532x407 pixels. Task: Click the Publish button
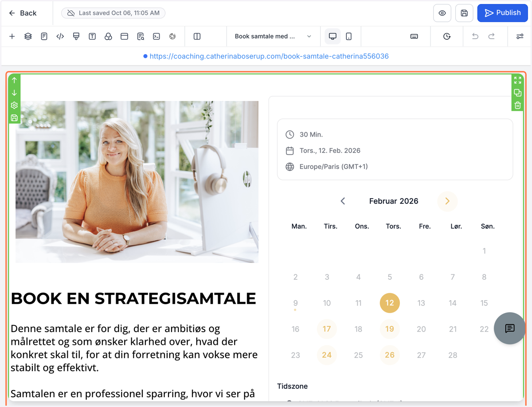tap(503, 13)
